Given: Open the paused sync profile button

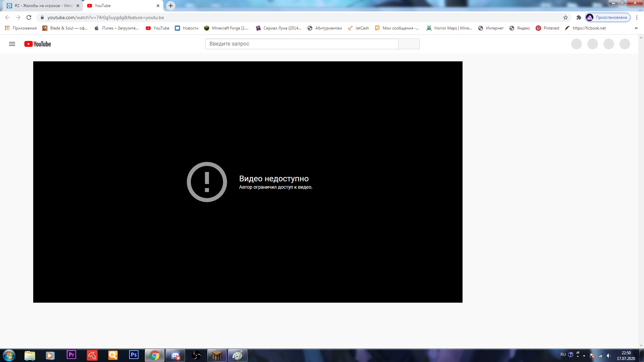Looking at the screenshot, I should click(607, 17).
